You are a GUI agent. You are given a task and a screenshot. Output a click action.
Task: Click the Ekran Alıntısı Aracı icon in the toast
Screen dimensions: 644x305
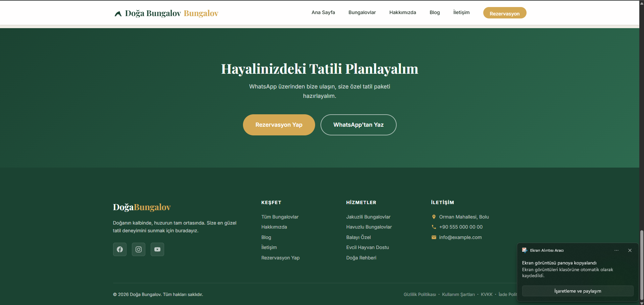pyautogui.click(x=525, y=250)
